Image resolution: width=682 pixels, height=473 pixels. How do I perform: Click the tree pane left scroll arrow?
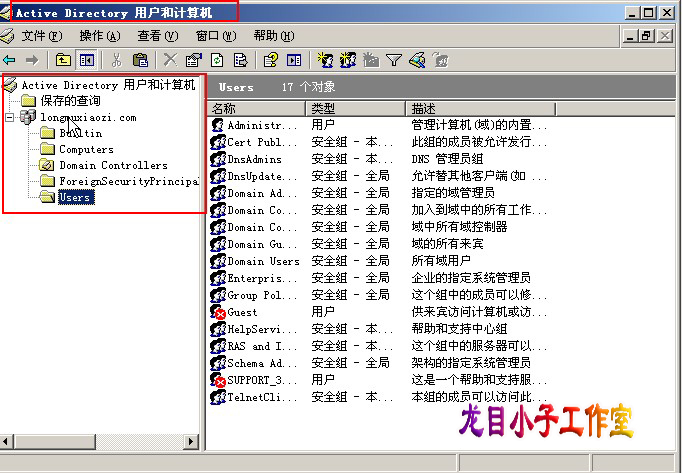point(6,442)
